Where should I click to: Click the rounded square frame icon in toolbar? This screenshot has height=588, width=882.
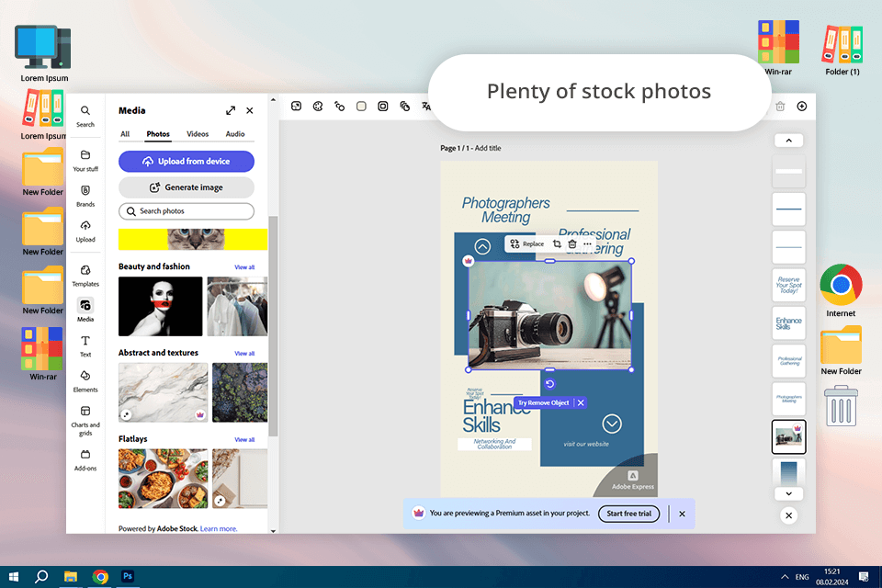point(382,107)
